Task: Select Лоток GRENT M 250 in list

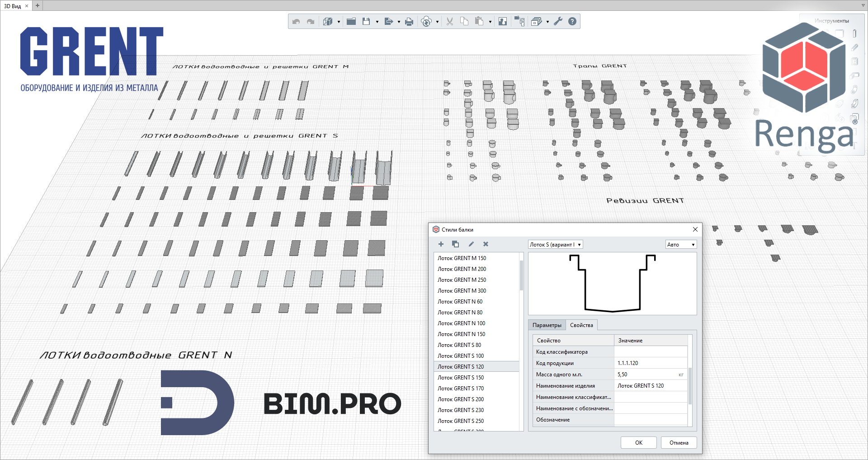Action: click(x=462, y=280)
